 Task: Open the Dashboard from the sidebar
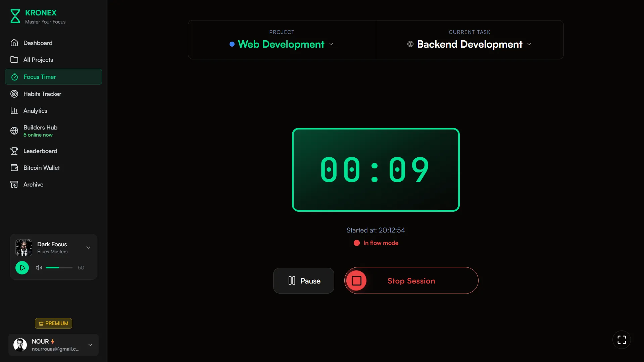[x=15, y=43]
